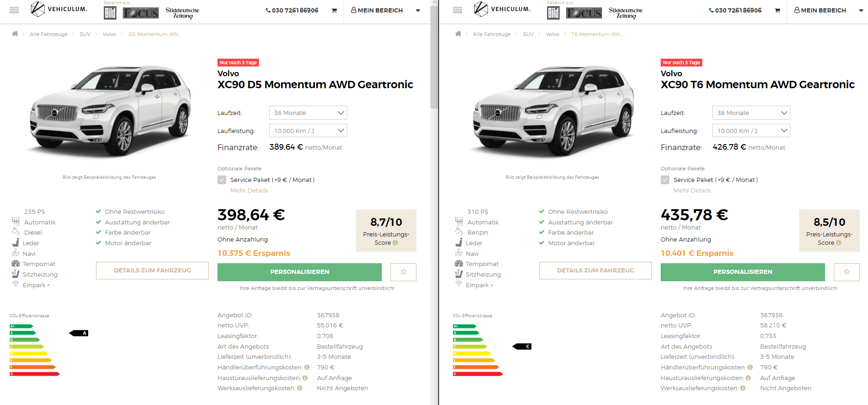Click Süddeutsche Zeitung logo in T6 window

(x=626, y=13)
